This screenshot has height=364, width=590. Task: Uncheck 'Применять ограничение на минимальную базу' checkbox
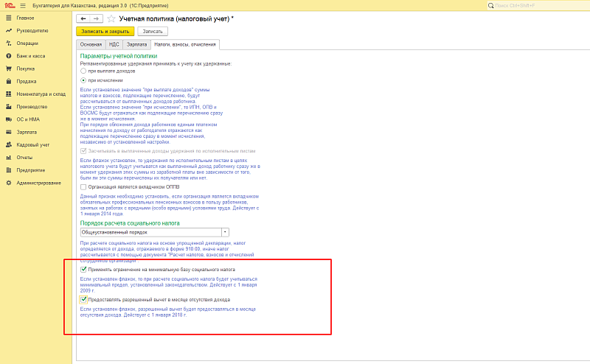[x=83, y=270]
